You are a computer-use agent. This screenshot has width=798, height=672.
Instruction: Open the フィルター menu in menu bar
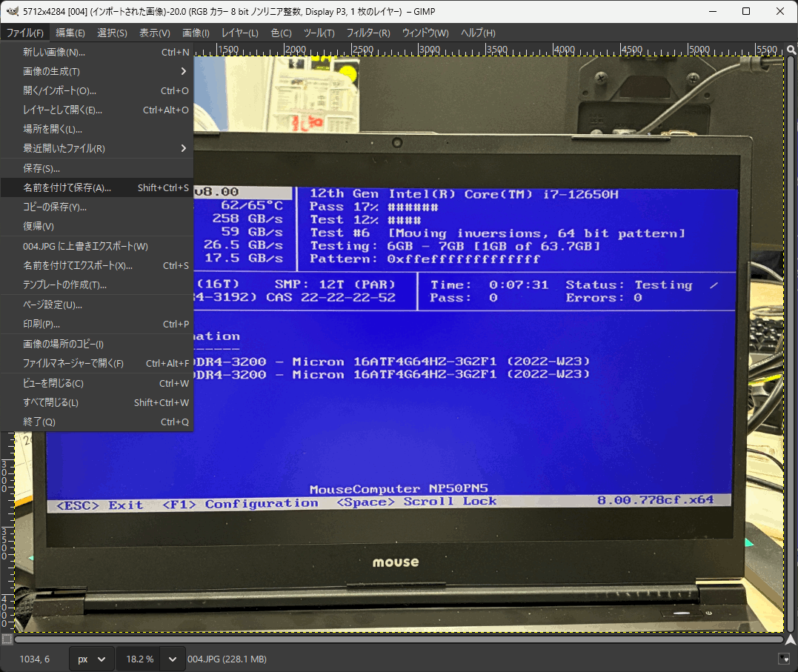tap(368, 33)
